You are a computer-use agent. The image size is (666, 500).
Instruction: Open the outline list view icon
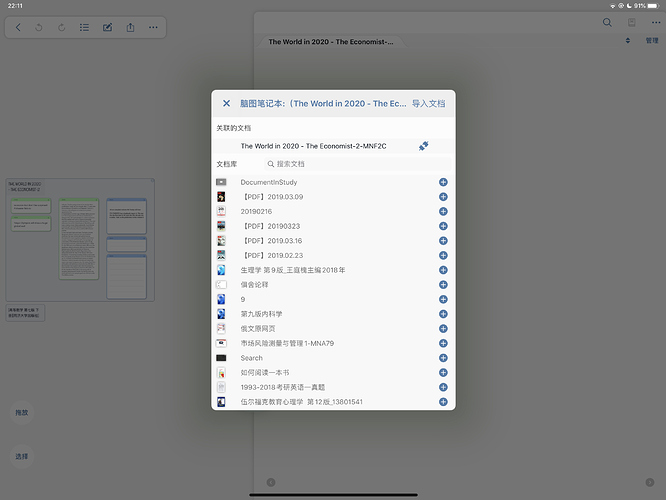point(84,28)
